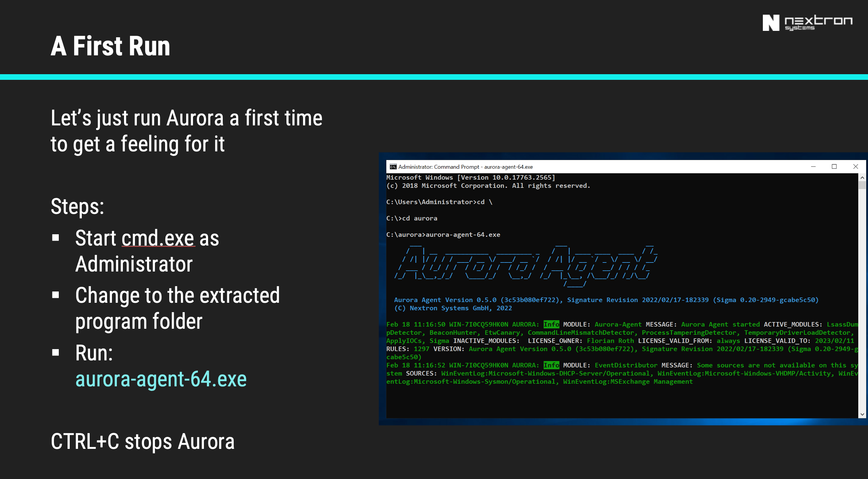Click the cyan divider line under title
Viewport: 868px width, 479px height.
click(x=434, y=77)
